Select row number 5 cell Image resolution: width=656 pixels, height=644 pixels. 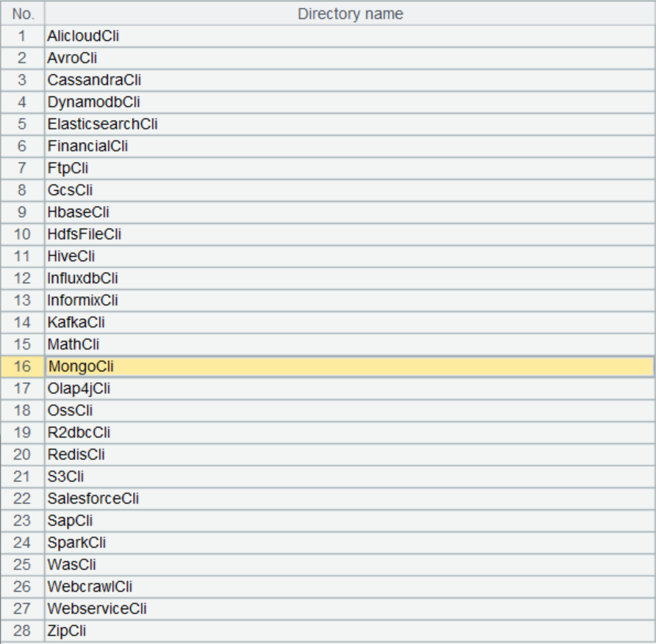23,124
